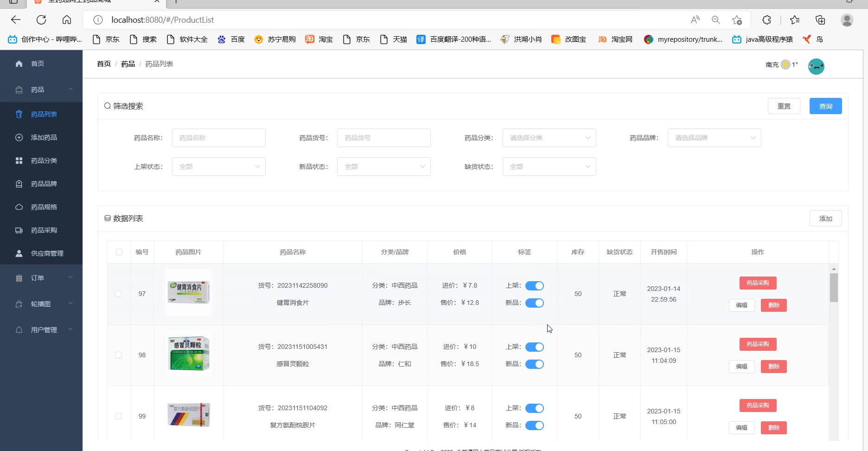
Task: Click the 药品货号 input field
Action: [383, 138]
